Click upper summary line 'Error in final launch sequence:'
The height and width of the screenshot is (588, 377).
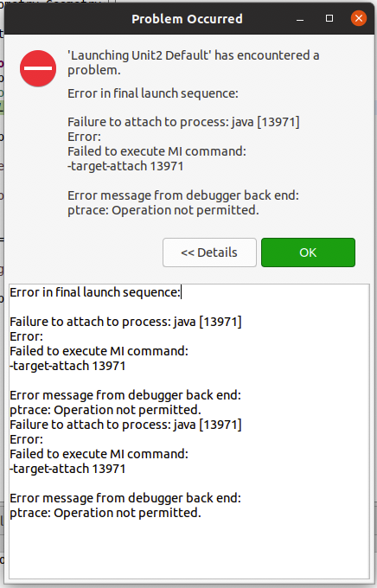pos(153,93)
